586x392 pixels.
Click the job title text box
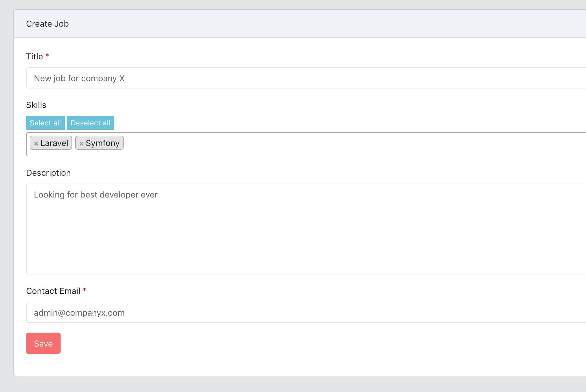click(212, 78)
